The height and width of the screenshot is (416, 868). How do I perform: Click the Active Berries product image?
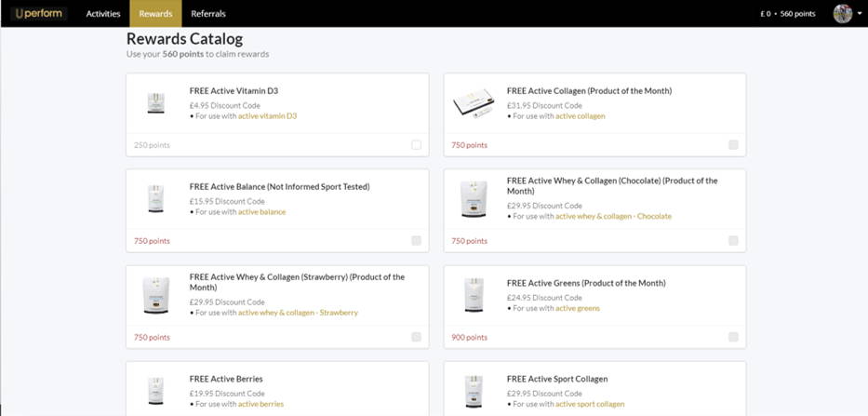(155, 391)
